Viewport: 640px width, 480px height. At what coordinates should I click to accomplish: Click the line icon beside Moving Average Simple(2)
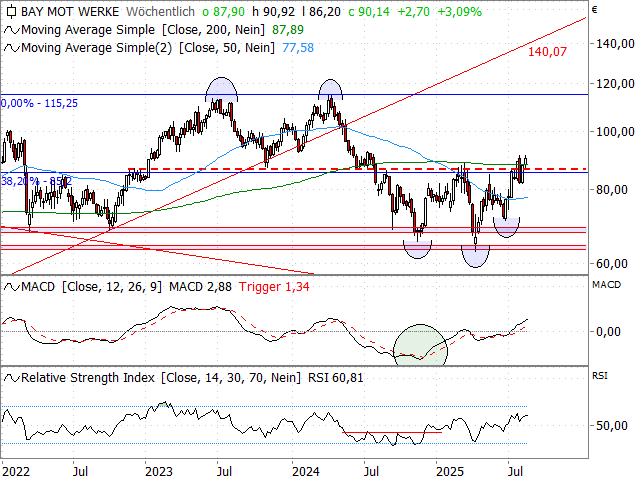[11, 48]
